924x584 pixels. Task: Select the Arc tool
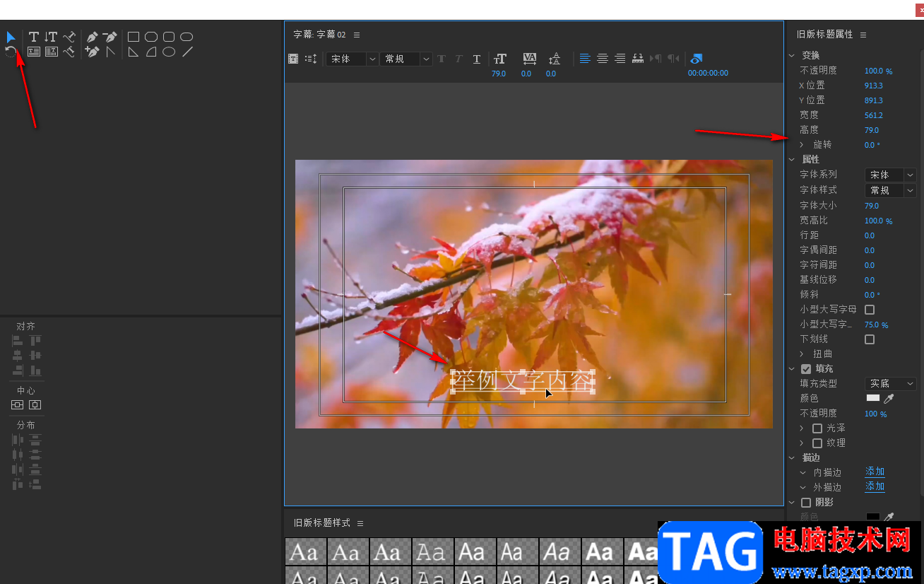[x=151, y=52]
